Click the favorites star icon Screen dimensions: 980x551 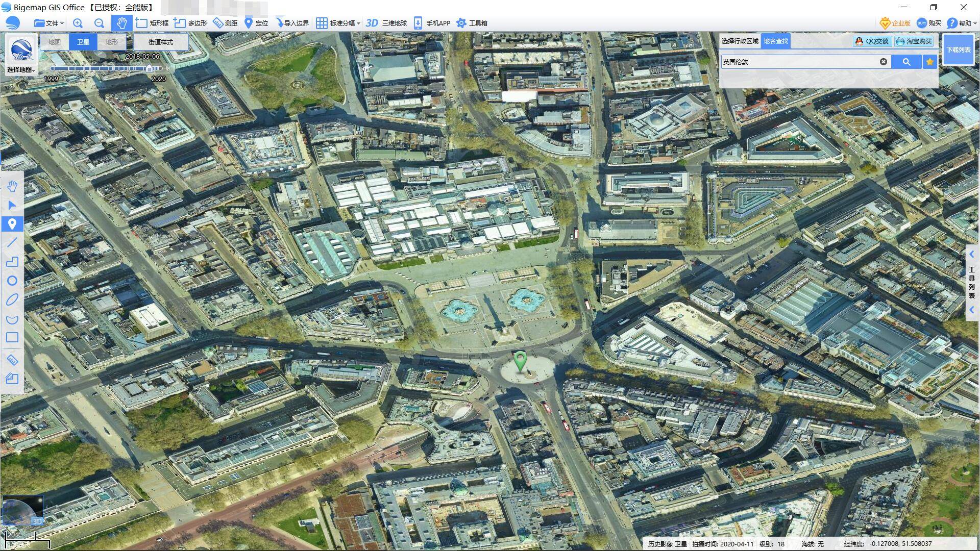pyautogui.click(x=930, y=62)
